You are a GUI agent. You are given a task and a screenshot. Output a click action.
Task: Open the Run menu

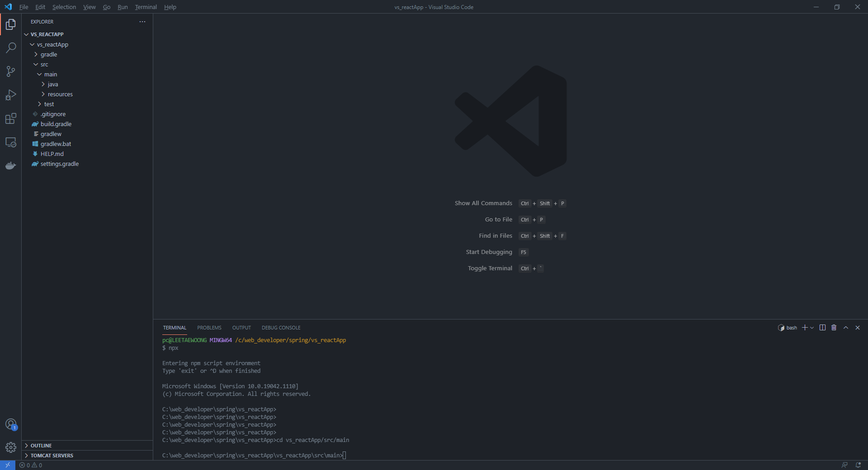click(123, 7)
